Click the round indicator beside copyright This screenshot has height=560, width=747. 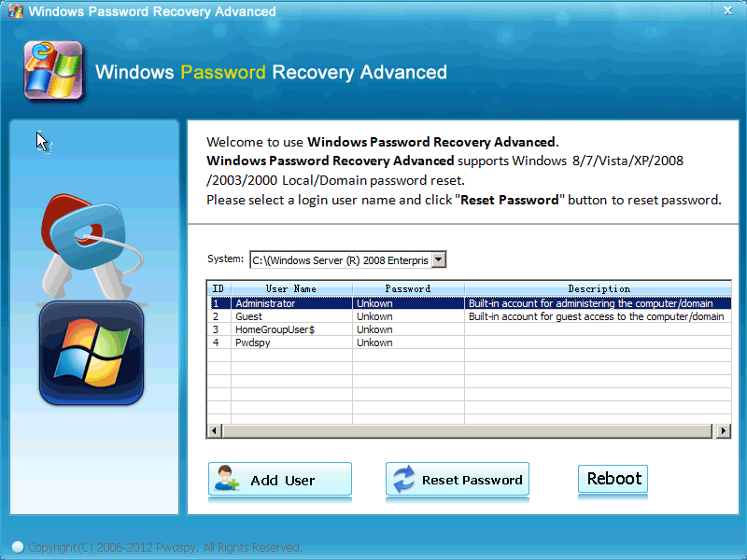click(17, 547)
